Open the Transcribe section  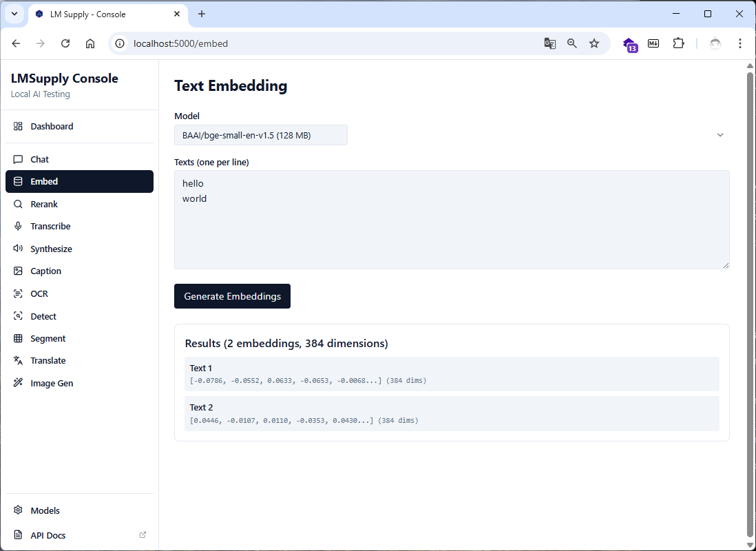pyautogui.click(x=80, y=227)
